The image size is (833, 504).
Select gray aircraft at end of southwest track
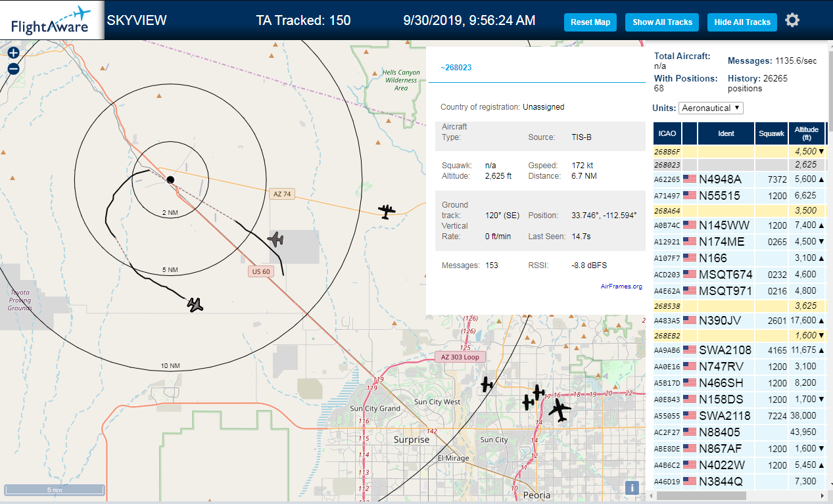pyautogui.click(x=195, y=304)
